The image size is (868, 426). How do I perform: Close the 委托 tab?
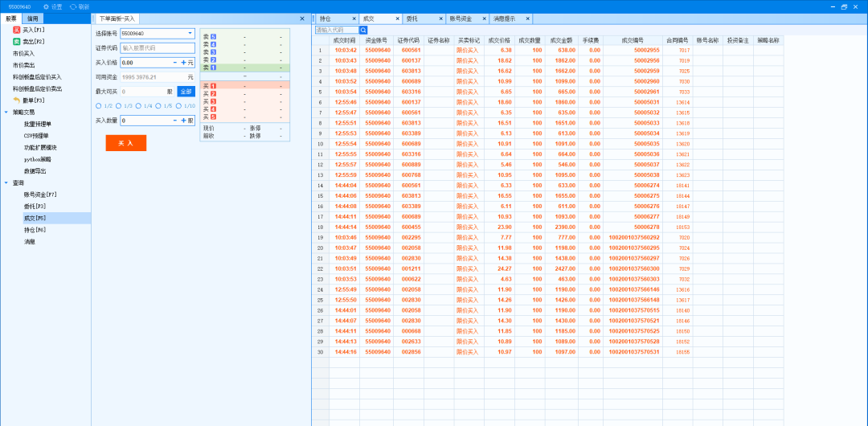[x=441, y=18]
